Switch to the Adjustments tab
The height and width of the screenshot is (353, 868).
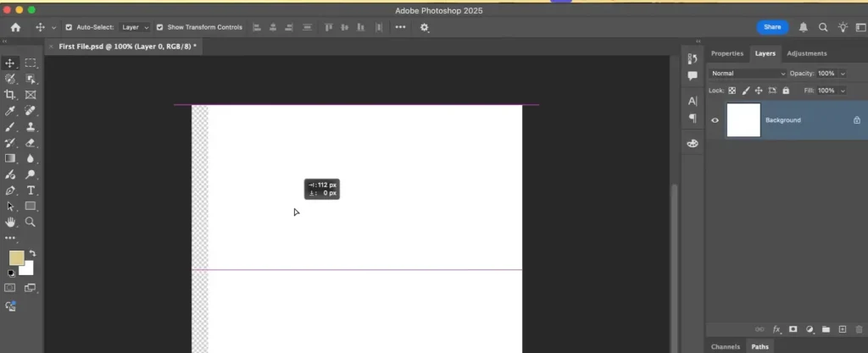pos(807,53)
